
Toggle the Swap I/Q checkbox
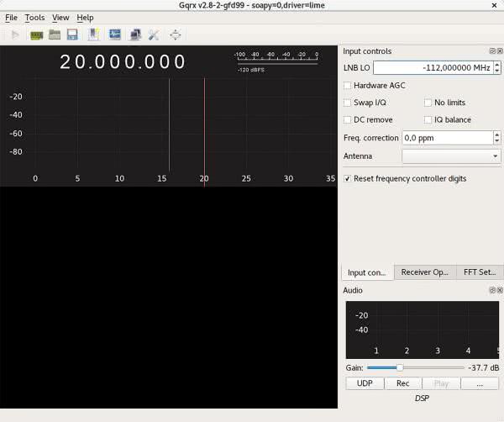pos(348,103)
